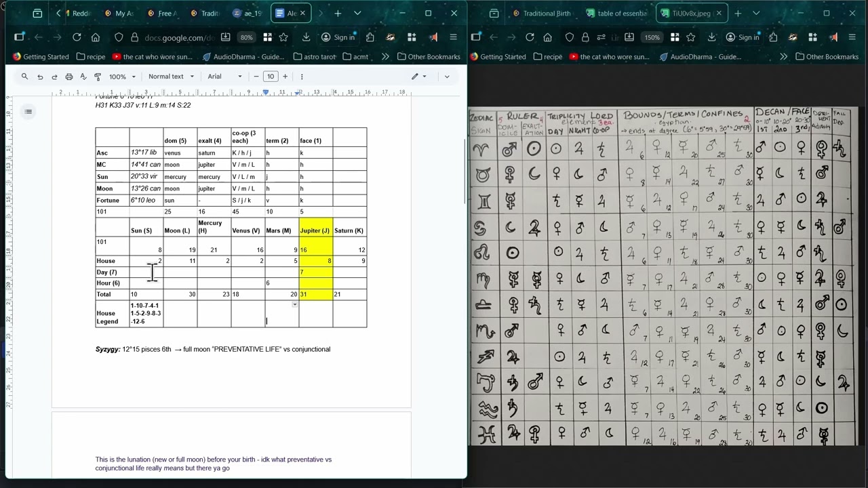Reset the 80% zoom in left browser

click(246, 38)
